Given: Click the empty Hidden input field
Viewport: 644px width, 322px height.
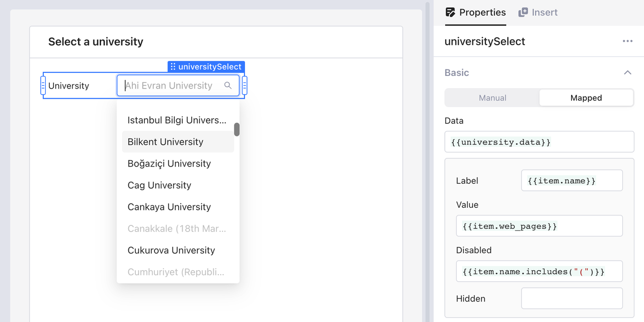Looking at the screenshot, I should pyautogui.click(x=572, y=298).
